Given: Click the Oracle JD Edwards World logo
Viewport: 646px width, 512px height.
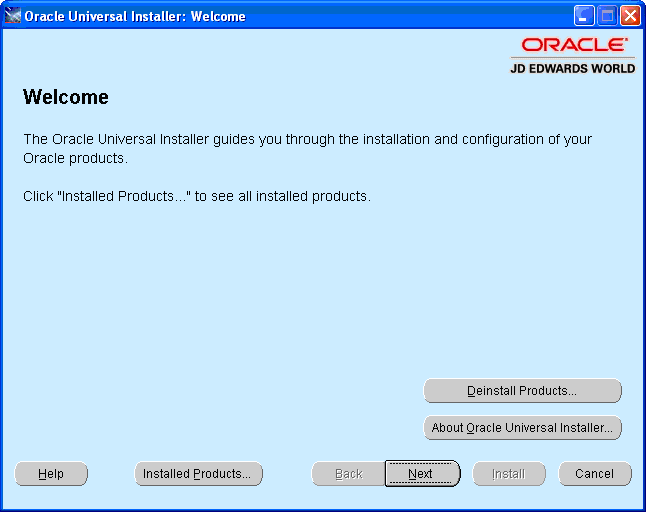Looking at the screenshot, I should coord(573,56).
